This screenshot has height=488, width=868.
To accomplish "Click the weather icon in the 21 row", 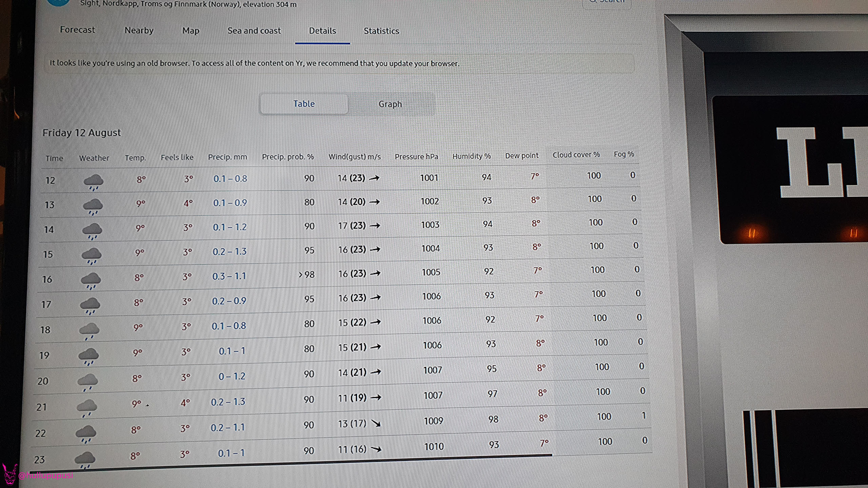I will pos(87,408).
